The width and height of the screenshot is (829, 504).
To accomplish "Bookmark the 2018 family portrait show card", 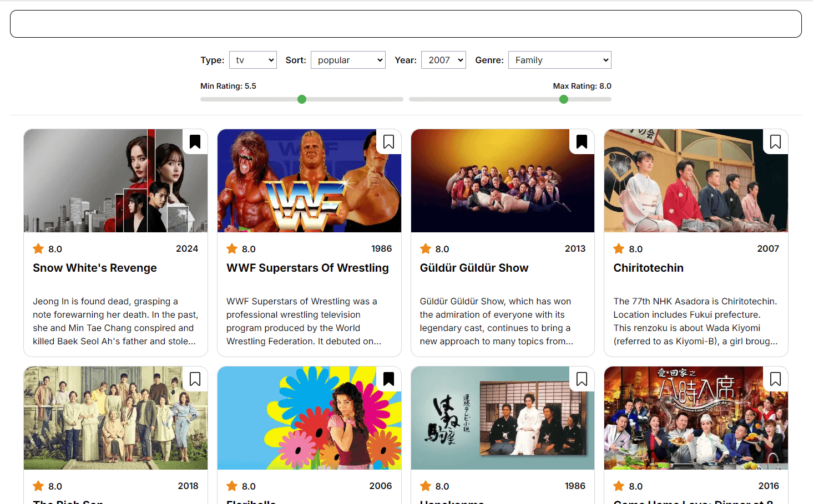I will click(195, 379).
